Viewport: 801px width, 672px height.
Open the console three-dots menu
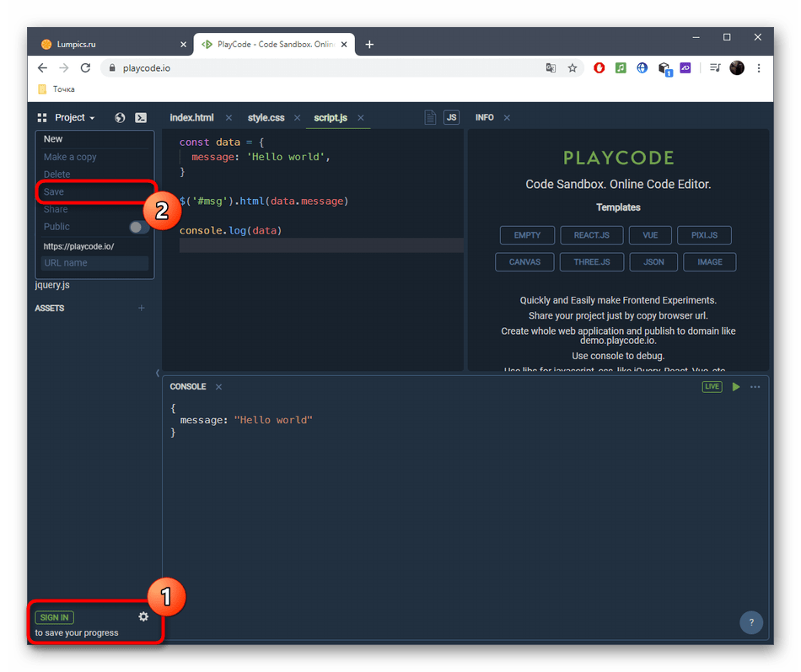pyautogui.click(x=755, y=387)
